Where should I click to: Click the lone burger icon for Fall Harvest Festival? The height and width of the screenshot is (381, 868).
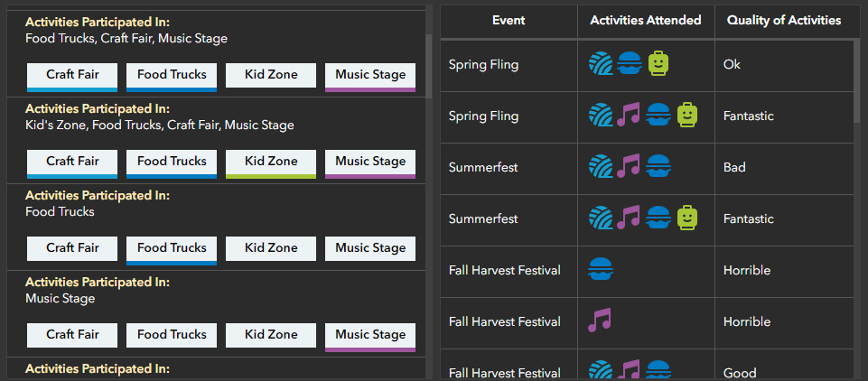pos(601,270)
